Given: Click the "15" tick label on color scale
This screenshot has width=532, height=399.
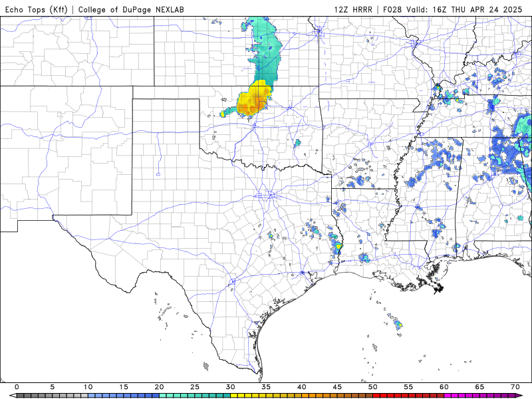Looking at the screenshot, I should [124, 387].
